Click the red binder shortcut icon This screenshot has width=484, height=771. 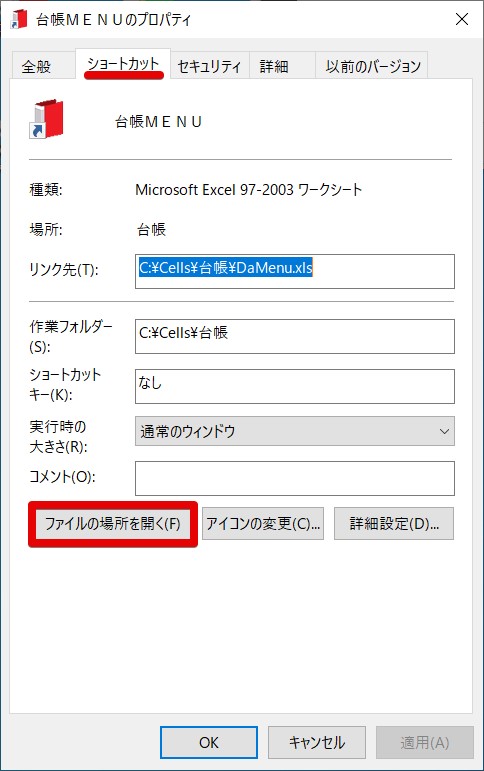(x=46, y=119)
